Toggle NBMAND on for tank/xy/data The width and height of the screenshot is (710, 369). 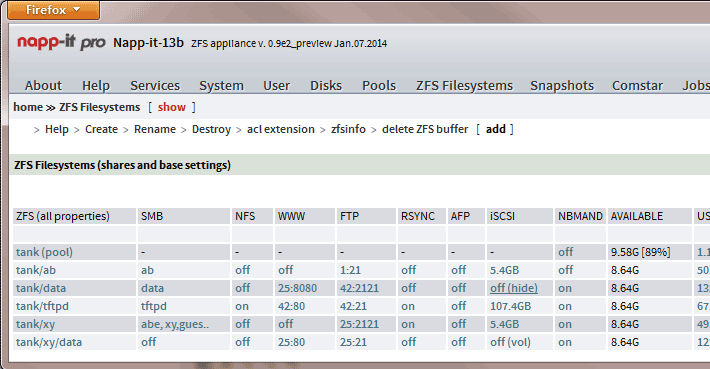[x=565, y=342]
